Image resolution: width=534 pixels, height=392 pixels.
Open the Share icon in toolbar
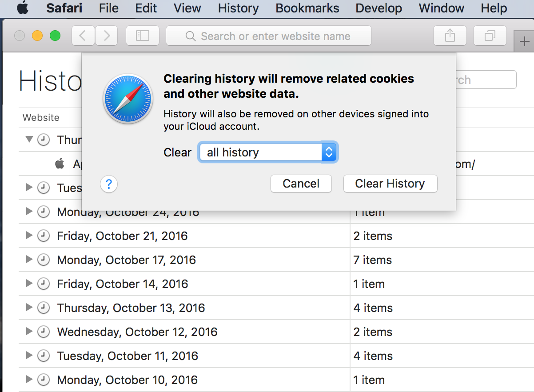point(450,36)
